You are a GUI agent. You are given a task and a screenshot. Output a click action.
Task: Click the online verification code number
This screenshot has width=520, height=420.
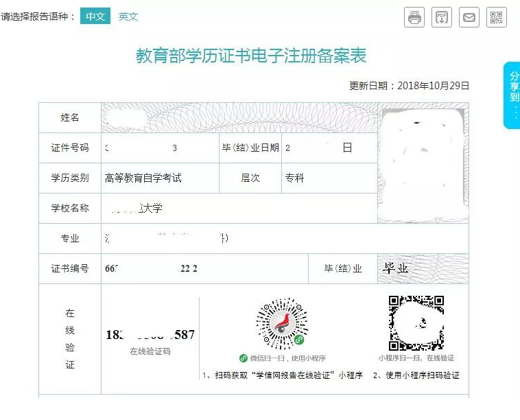tap(150, 335)
